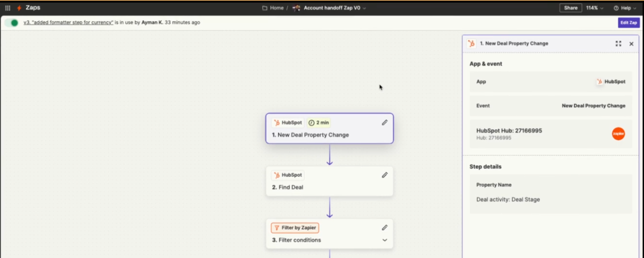The width and height of the screenshot is (644, 258).
Task: Click Filter by Zapier badge
Action: point(295,228)
